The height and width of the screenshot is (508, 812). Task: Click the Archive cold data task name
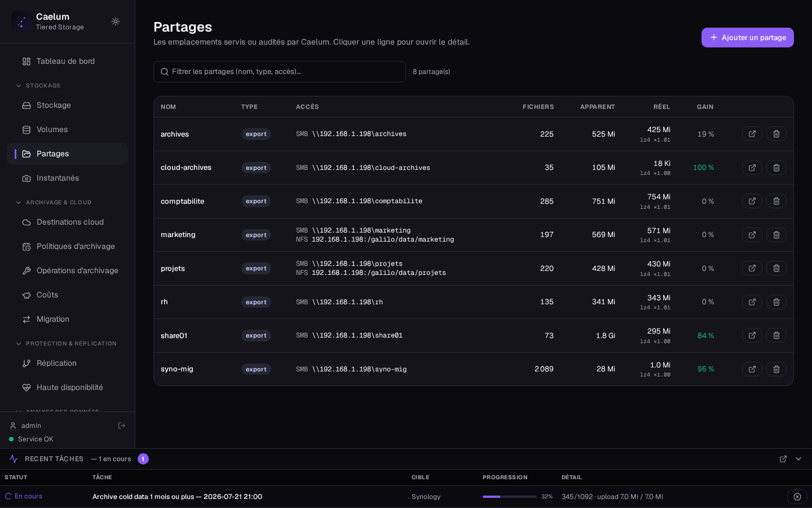click(177, 497)
